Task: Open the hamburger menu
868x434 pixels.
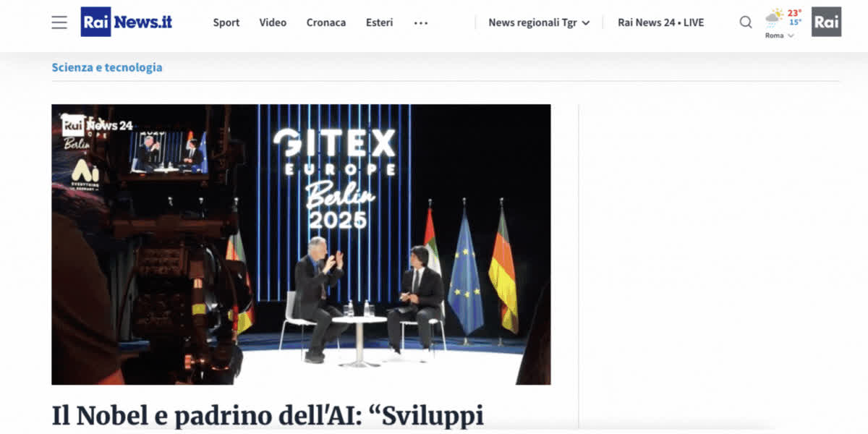Action: click(x=59, y=22)
